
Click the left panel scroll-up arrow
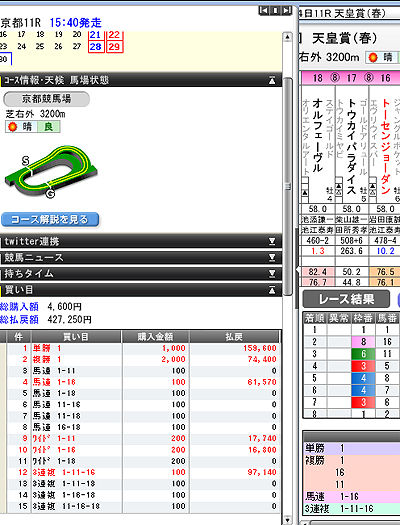pos(287,37)
